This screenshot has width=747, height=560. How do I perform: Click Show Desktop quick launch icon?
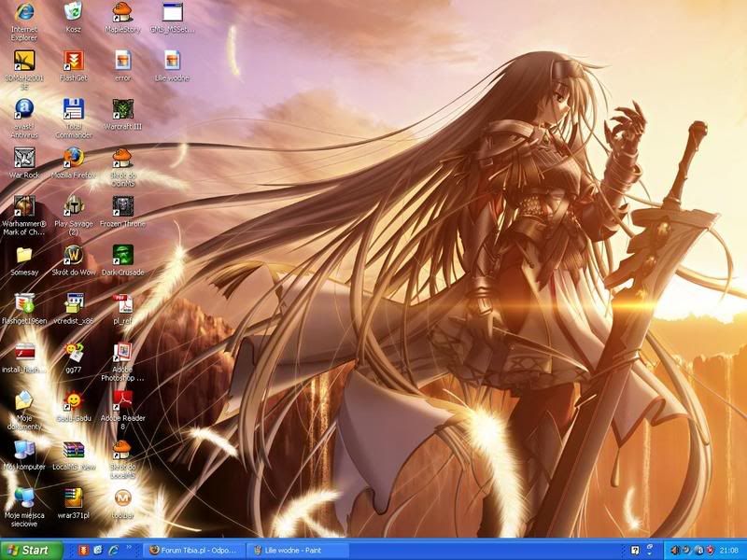tap(98, 550)
